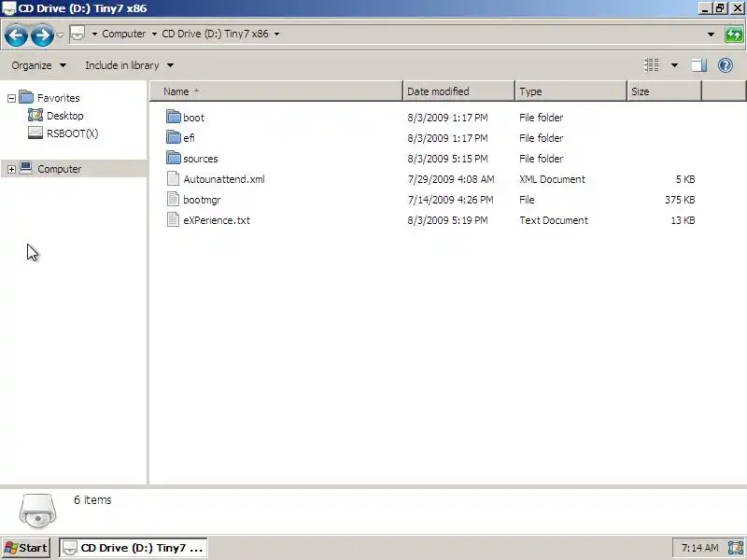Click the Desktop icon in Favorites

[35, 115]
